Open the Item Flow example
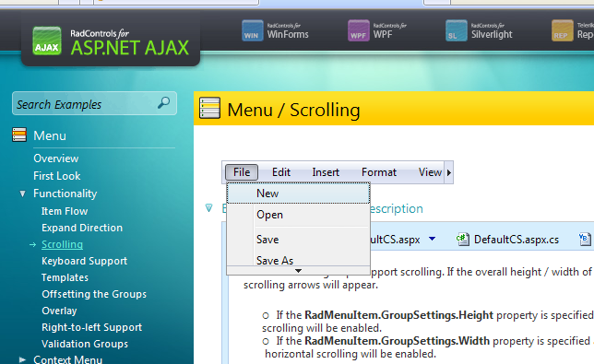 [x=65, y=211]
